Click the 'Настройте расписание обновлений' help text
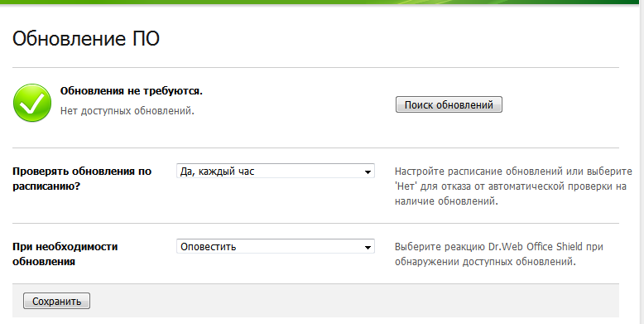 tap(513, 186)
